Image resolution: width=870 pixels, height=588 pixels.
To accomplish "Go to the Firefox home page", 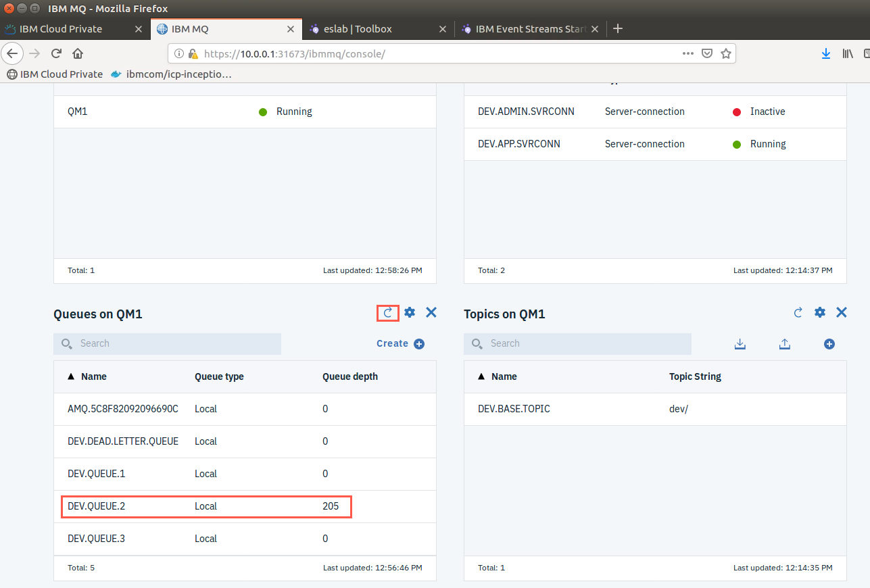I will 78,53.
